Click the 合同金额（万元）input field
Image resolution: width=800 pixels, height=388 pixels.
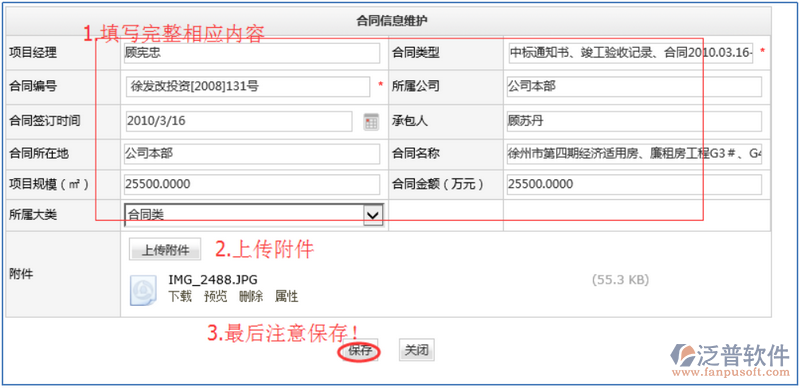(x=634, y=184)
